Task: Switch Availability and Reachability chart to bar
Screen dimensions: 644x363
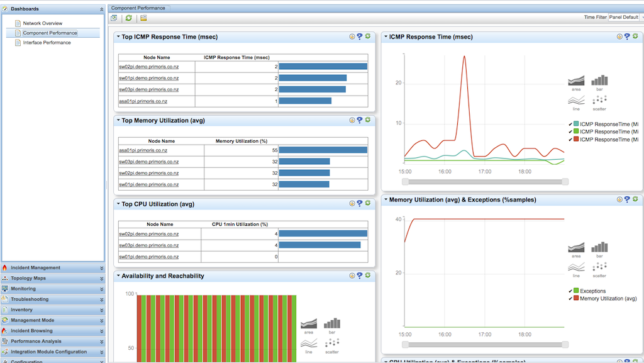Action: pos(332,326)
